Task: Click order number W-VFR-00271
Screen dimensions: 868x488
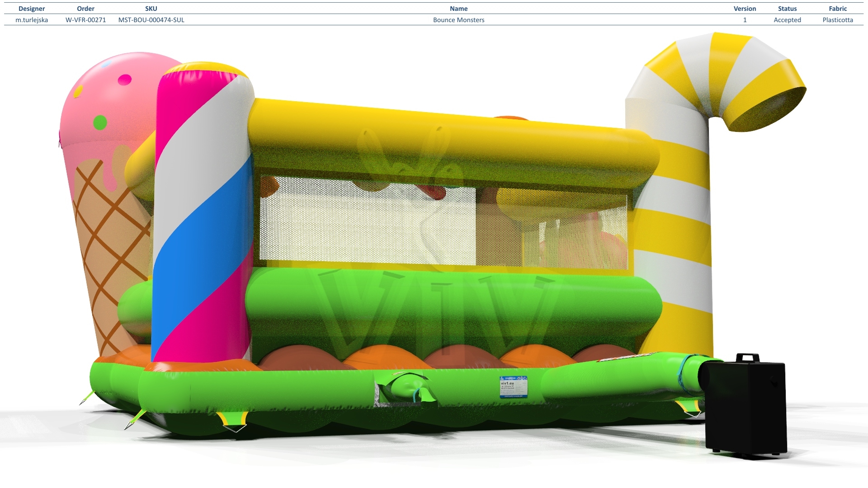Action: [x=85, y=20]
